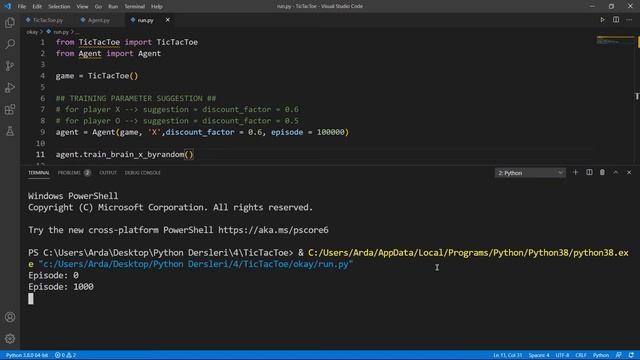Create a new terminal with plus icon

coord(576,173)
